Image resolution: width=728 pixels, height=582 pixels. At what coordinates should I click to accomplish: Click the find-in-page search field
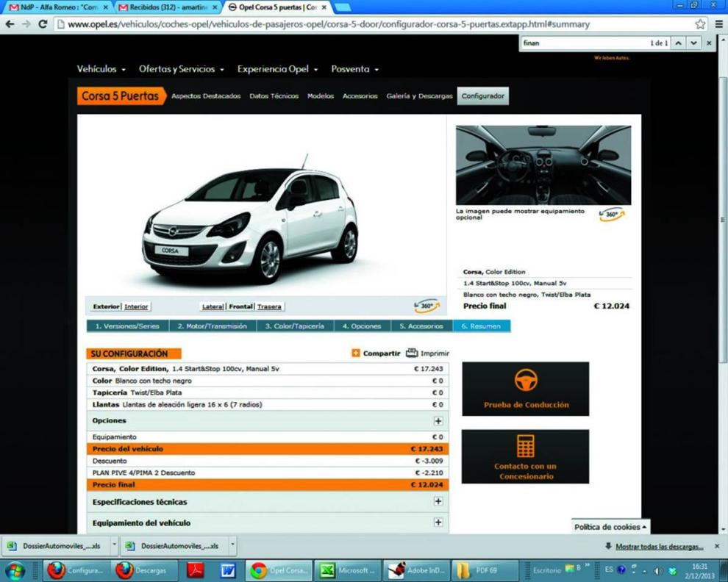pyautogui.click(x=585, y=43)
